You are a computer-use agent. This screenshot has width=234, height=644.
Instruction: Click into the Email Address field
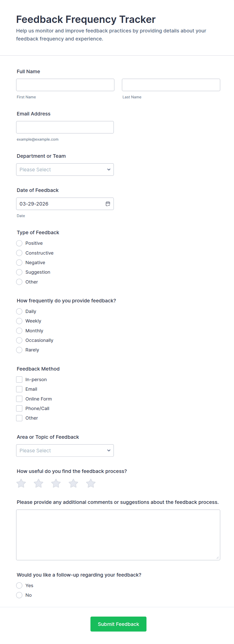65,127
